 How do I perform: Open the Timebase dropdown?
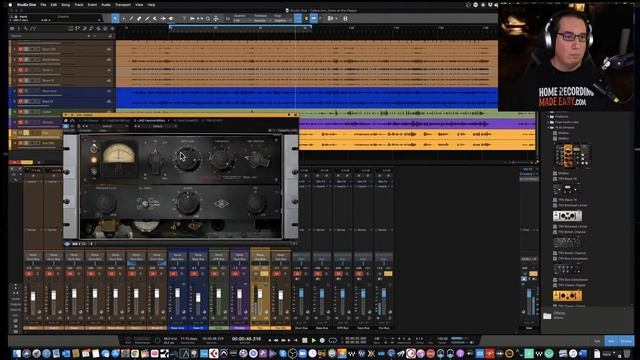point(262,20)
